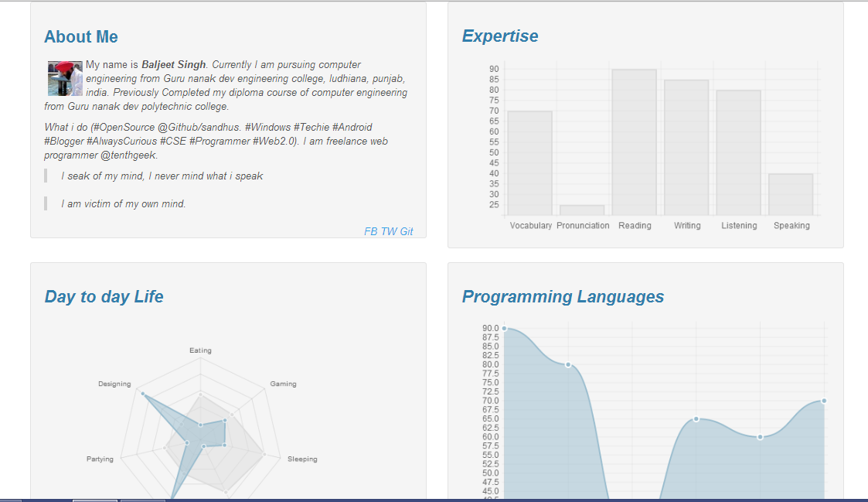This screenshot has height=502, width=868.
Task: Click the bold name Baljeet Singh
Action: pos(174,65)
